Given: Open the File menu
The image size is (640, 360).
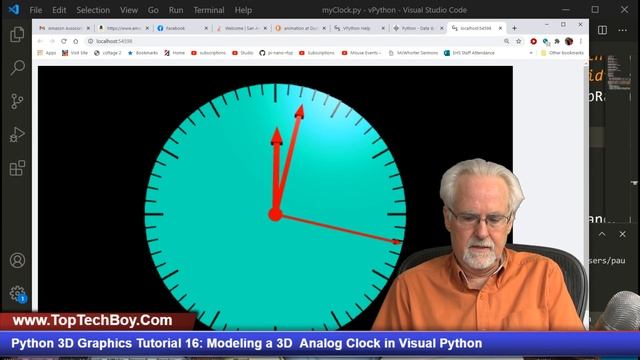Looking at the screenshot, I should click(x=36, y=10).
